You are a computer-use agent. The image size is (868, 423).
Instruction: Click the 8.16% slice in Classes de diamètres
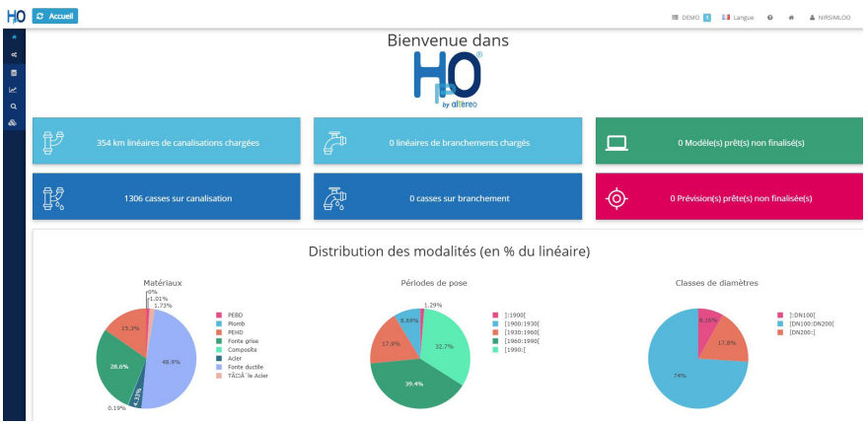click(x=708, y=321)
